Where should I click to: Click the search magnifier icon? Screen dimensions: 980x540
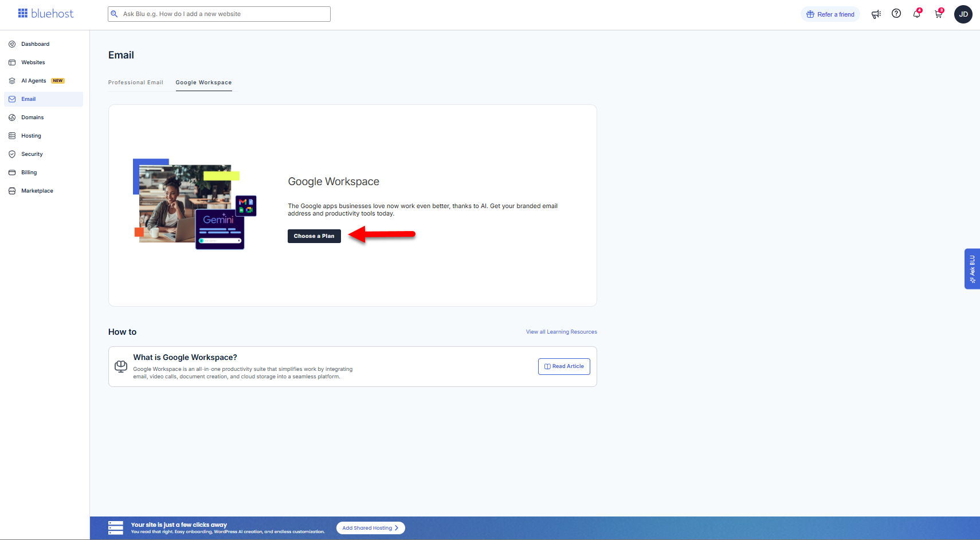(x=114, y=14)
